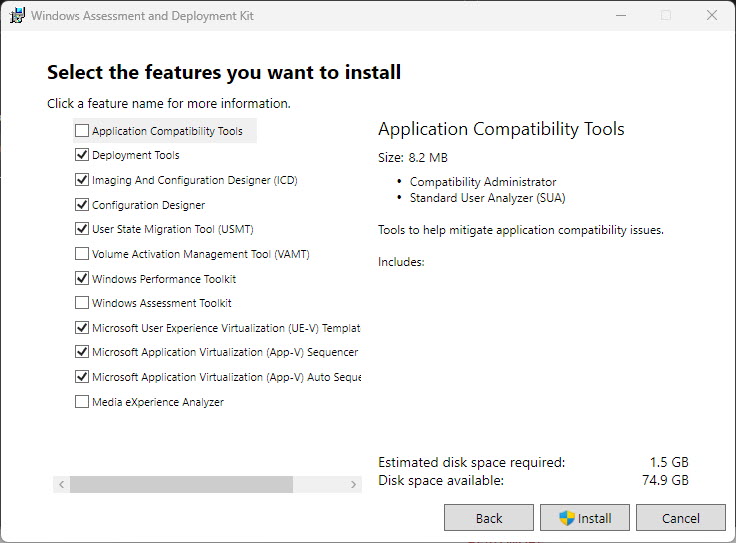This screenshot has height=543, width=736.
Task: Select the Windows Assessment Toolkit feature name
Action: (161, 303)
